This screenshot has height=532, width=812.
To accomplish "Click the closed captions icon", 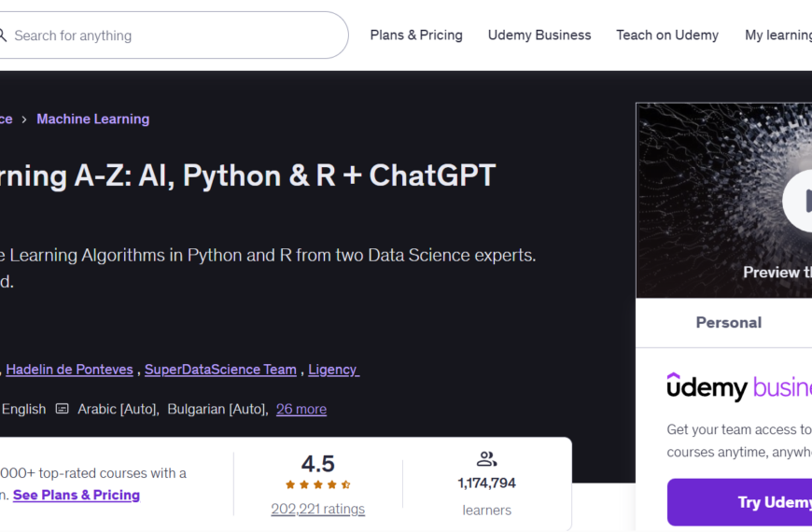I will (x=63, y=409).
